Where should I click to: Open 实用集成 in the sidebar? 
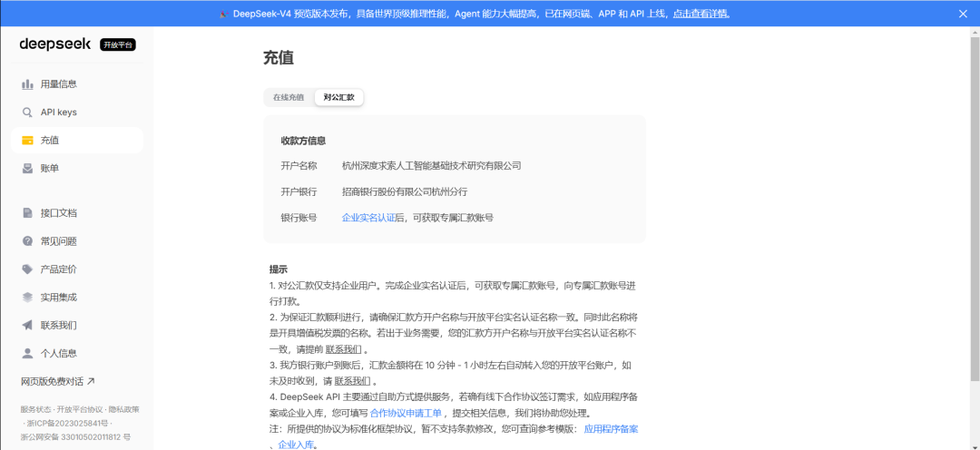(x=77, y=298)
